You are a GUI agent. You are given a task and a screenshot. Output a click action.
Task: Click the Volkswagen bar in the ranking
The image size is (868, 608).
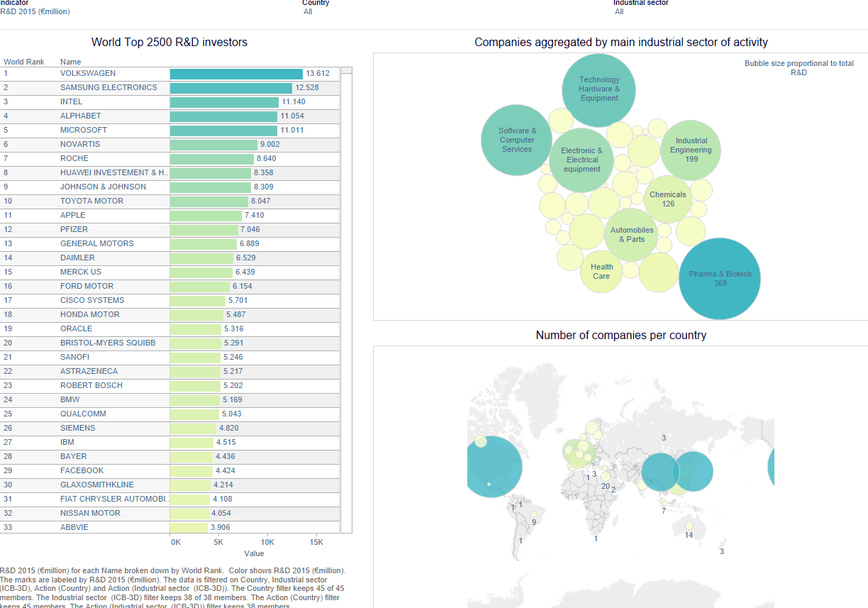tap(236, 74)
